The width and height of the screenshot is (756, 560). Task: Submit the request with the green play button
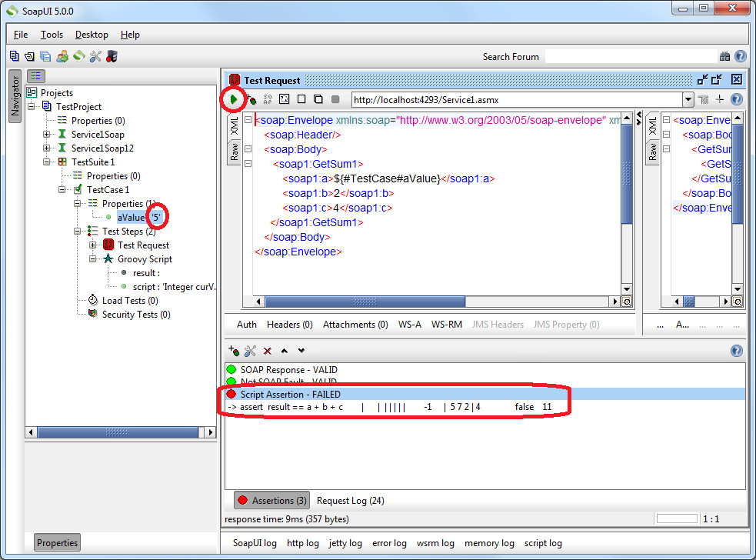(234, 99)
